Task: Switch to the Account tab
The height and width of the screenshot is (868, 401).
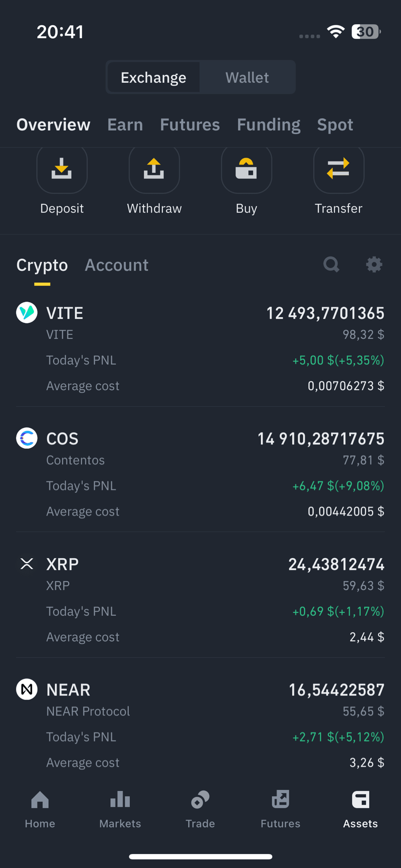Action: click(x=117, y=265)
